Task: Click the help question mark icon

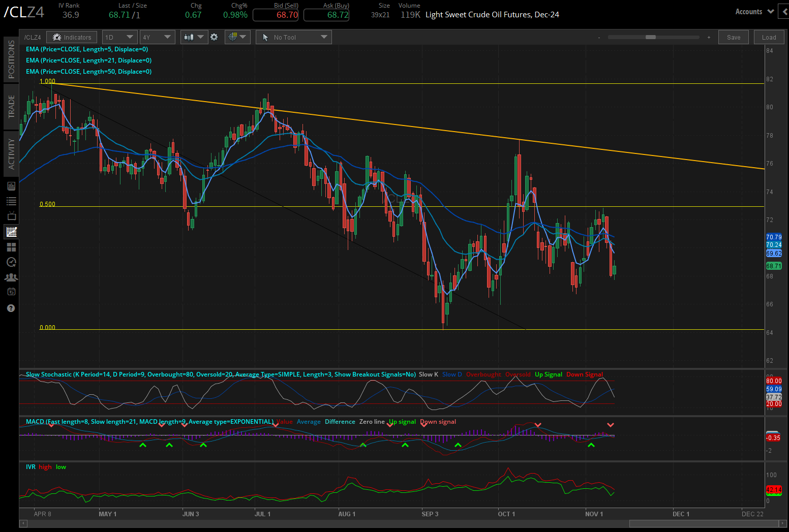Action: [11, 308]
